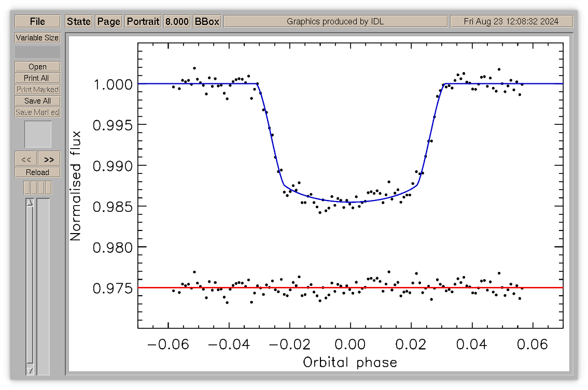
Task: Click the sidebar scrollbar up arrow
Action: click(x=30, y=203)
